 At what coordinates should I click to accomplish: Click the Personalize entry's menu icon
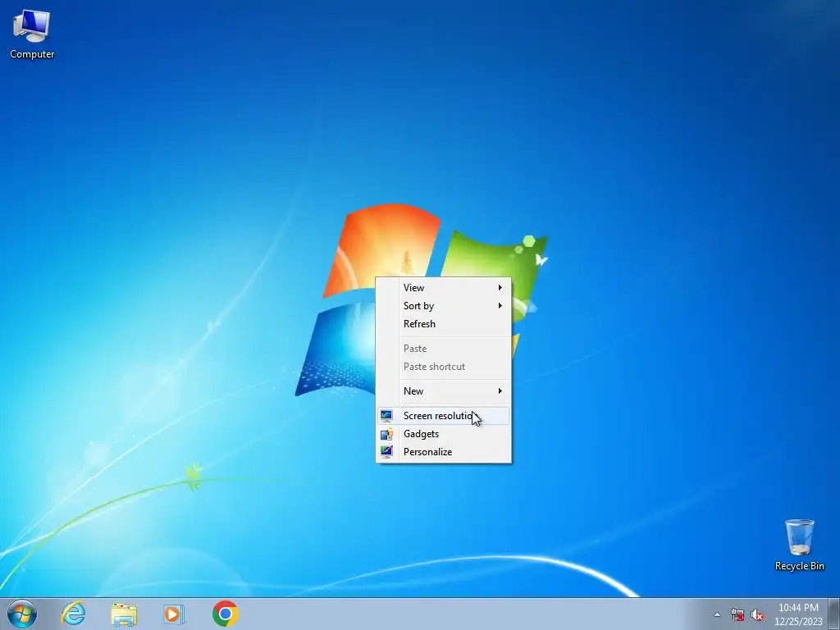pyautogui.click(x=386, y=452)
